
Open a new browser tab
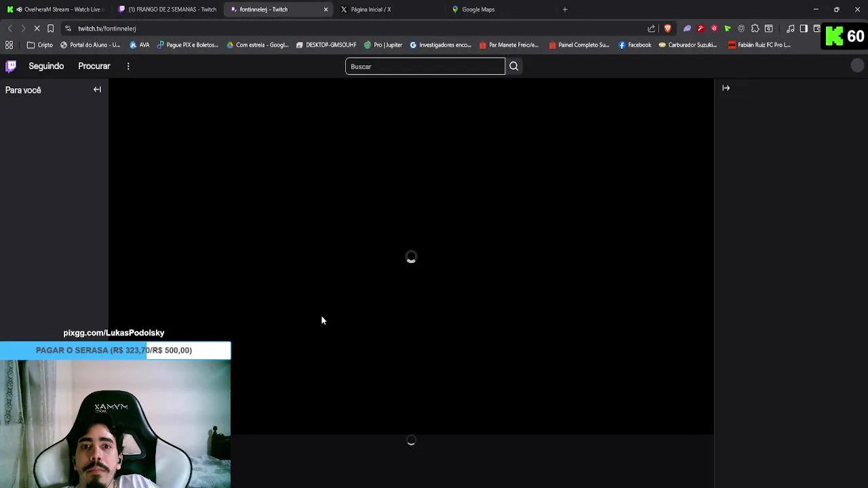[x=565, y=9]
